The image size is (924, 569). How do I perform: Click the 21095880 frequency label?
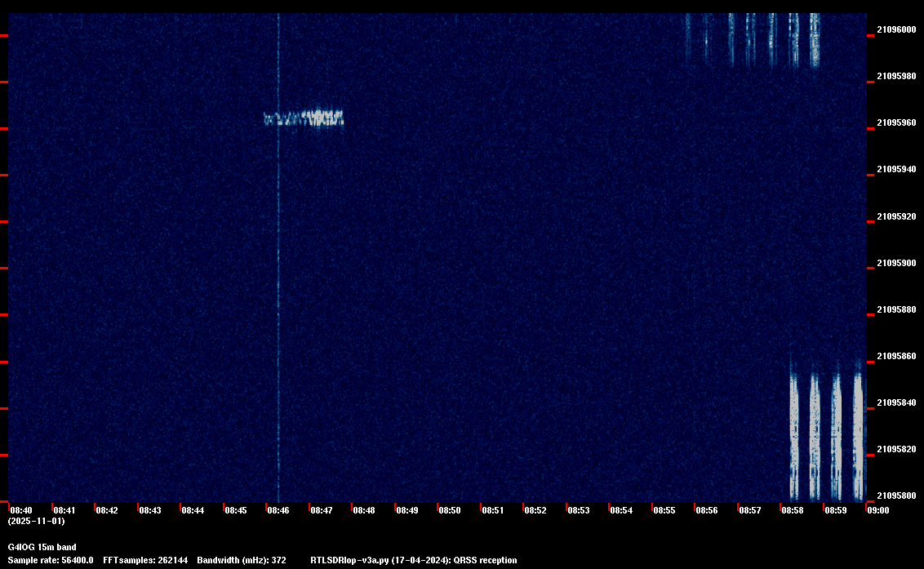click(896, 309)
